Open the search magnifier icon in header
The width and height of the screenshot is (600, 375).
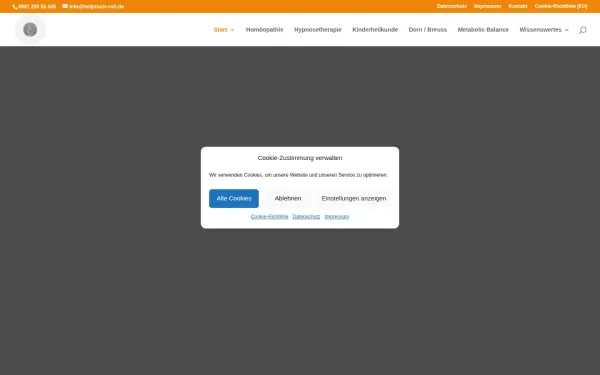point(582,30)
